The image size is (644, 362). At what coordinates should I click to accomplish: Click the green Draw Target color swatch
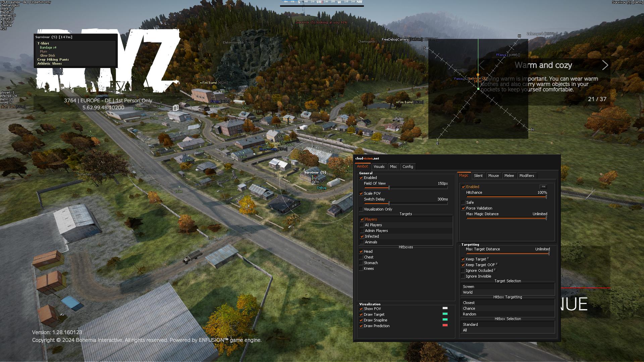(445, 314)
